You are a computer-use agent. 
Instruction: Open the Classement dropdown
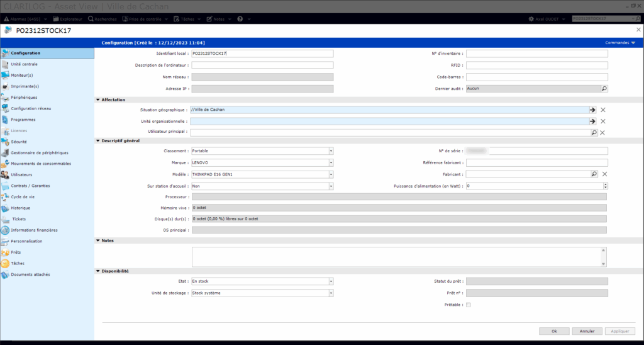pos(331,151)
